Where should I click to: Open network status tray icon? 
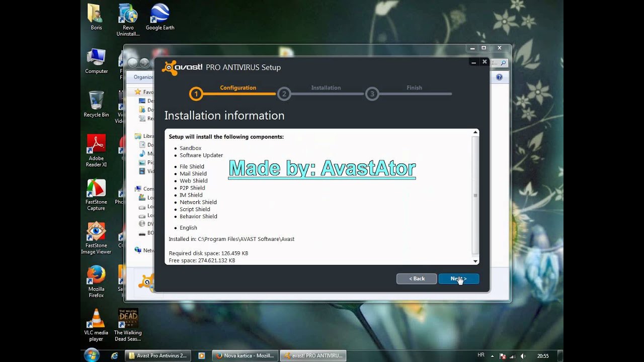[x=512, y=356]
